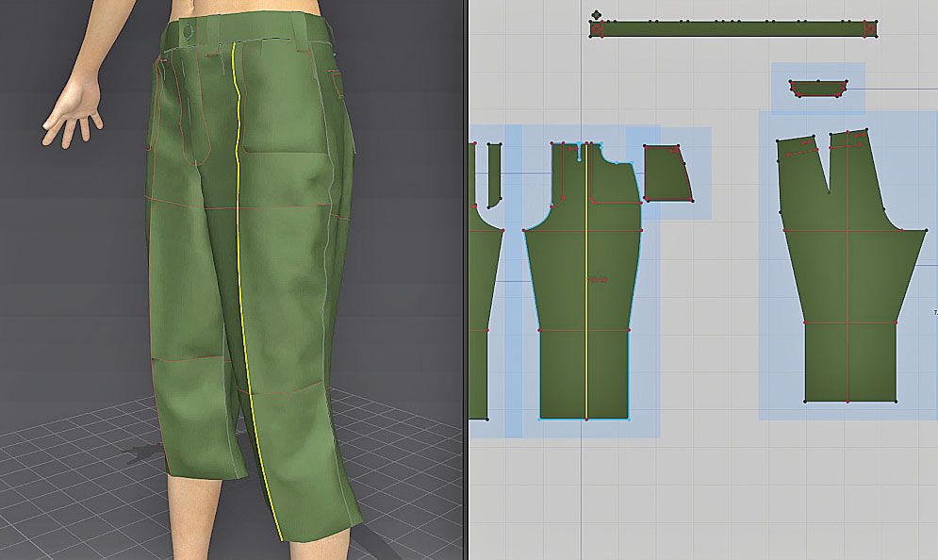Click the move gizmo above the waistband piece
This screenshot has height=560, width=938.
(595, 13)
